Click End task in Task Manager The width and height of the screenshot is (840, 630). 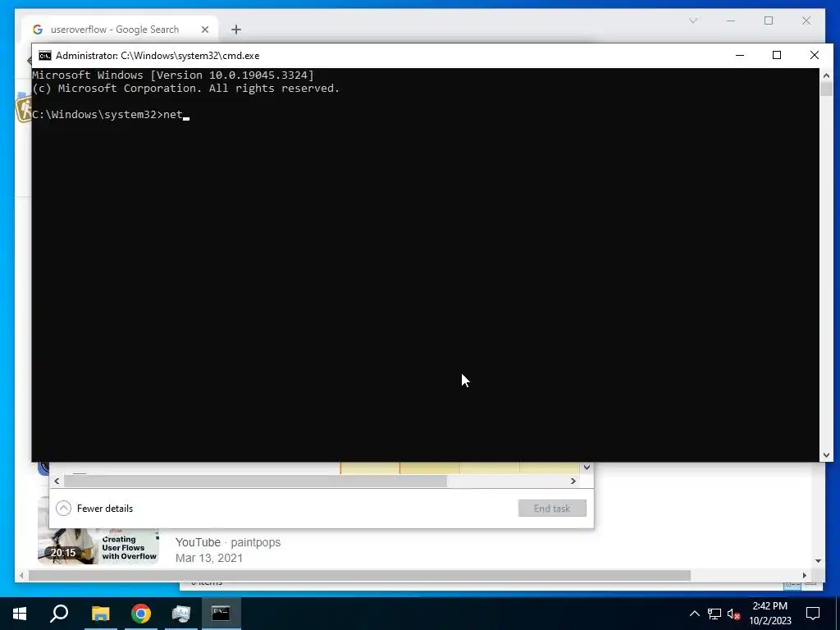click(552, 509)
